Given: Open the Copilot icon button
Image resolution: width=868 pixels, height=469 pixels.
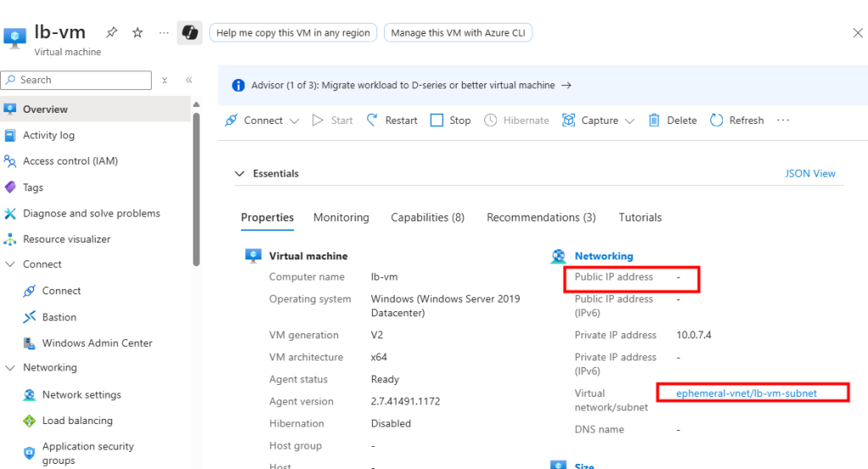Looking at the screenshot, I should [190, 33].
